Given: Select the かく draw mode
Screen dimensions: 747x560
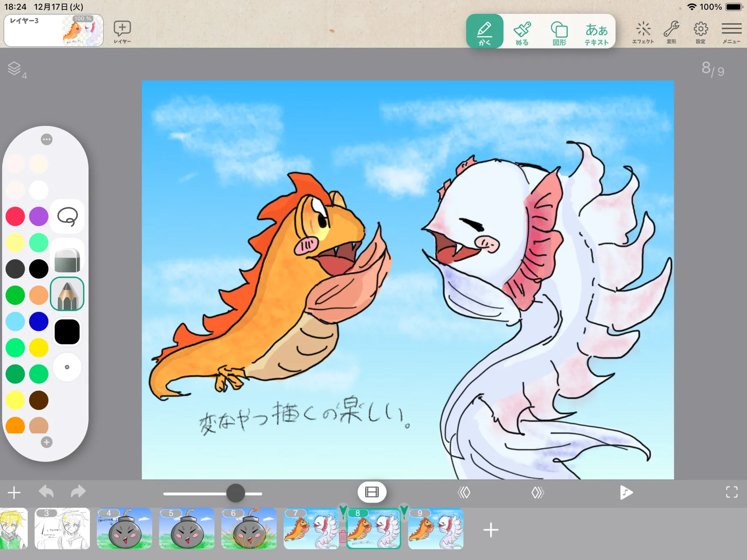Looking at the screenshot, I should (x=485, y=31).
